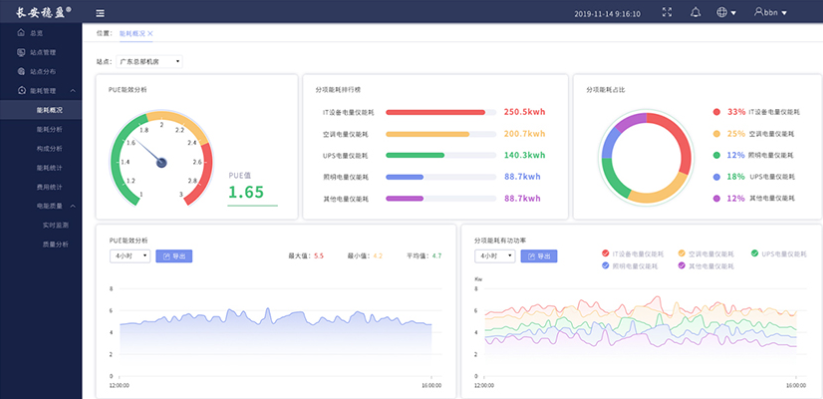Collapse the 能耗管理 menu chevron

73,91
